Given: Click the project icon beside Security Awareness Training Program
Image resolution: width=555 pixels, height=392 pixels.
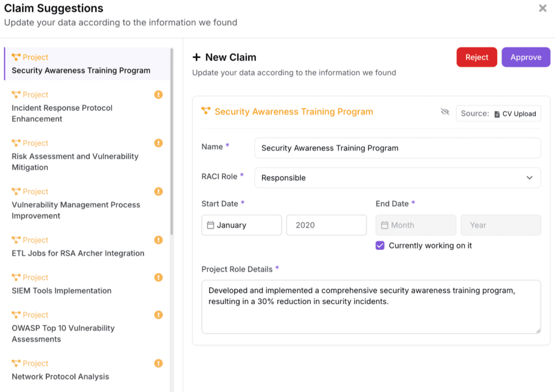Looking at the screenshot, I should coord(17,57).
